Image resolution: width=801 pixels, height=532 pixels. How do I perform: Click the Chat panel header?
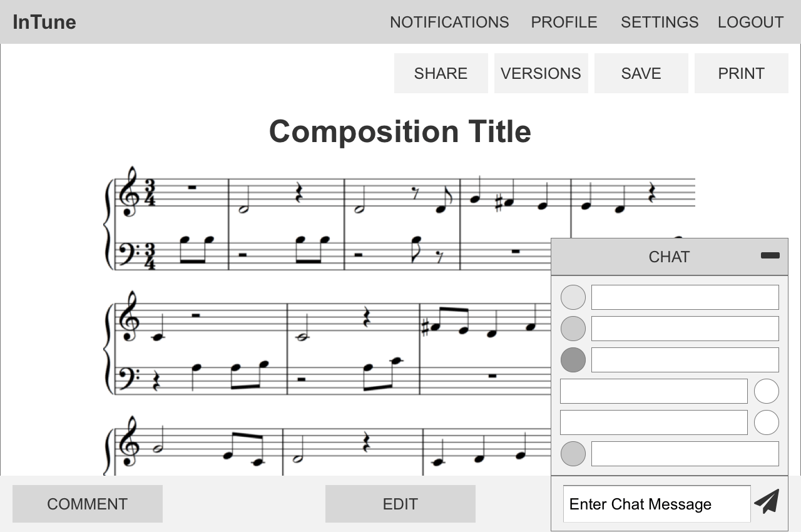pyautogui.click(x=668, y=257)
